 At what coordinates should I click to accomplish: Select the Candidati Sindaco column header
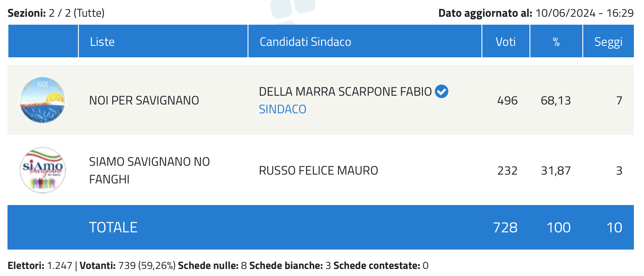(x=305, y=42)
